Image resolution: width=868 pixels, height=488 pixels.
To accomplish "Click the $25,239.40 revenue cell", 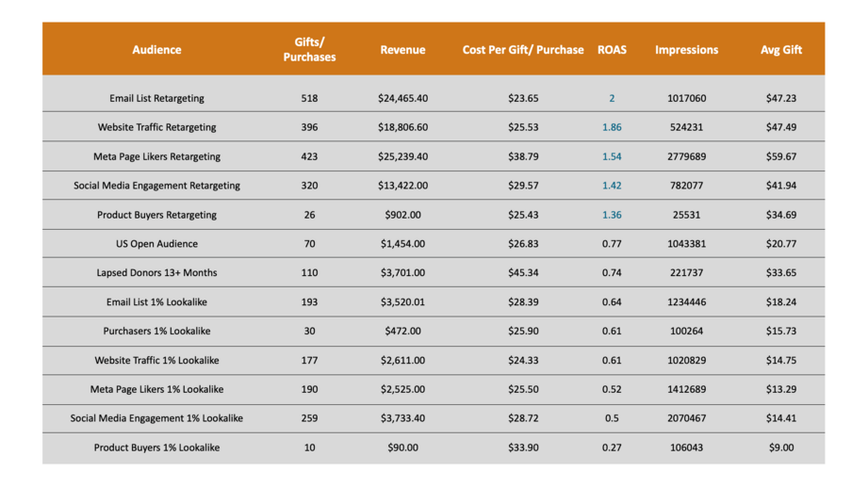I will pyautogui.click(x=402, y=156).
